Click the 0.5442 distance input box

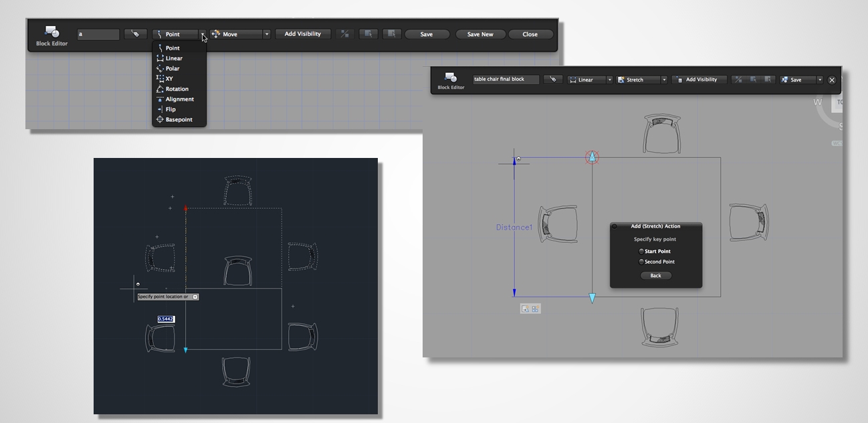[x=166, y=319]
